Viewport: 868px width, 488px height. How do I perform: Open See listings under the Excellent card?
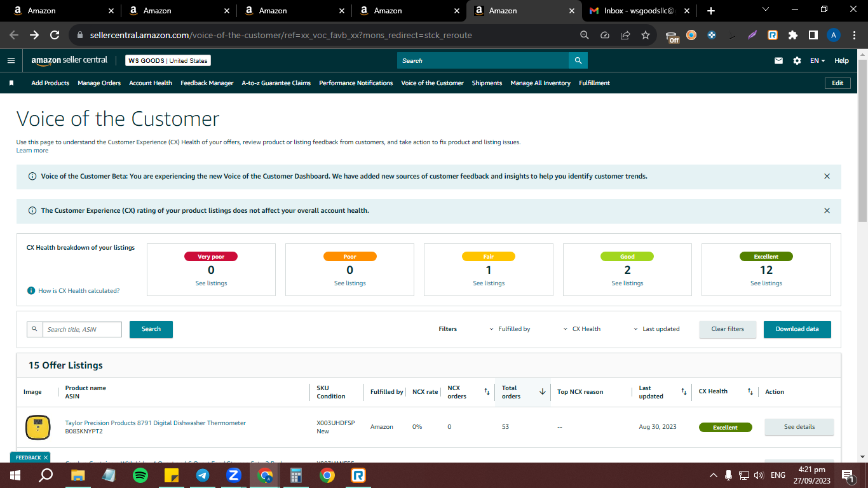766,283
